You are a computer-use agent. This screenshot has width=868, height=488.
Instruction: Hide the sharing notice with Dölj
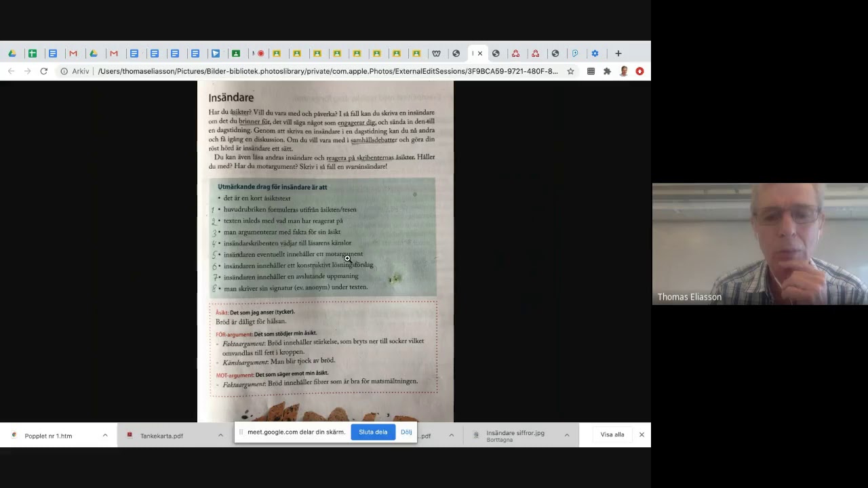tap(406, 432)
